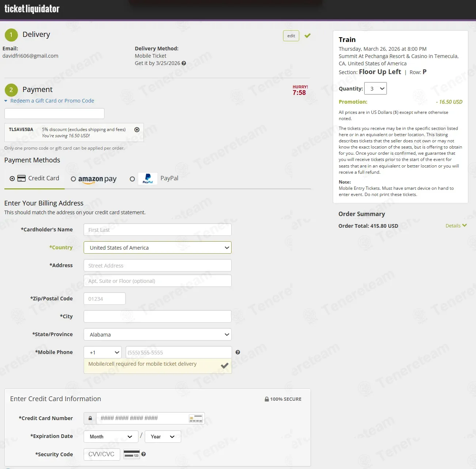The width and height of the screenshot is (476, 469).
Task: Click the Cardholder's Name field
Action: coord(157,230)
